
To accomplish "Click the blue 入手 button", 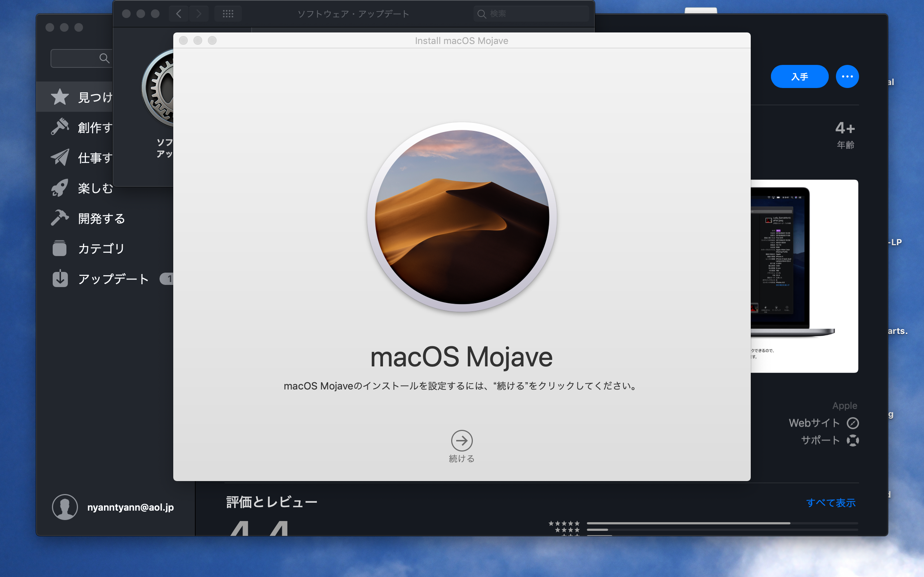I will [x=799, y=77].
